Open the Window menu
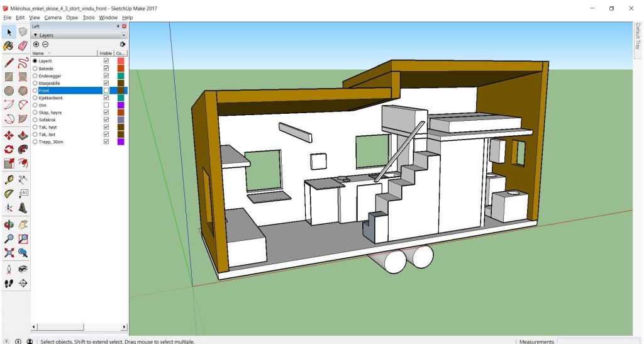Image resolution: width=644 pixels, height=344 pixels. point(108,18)
